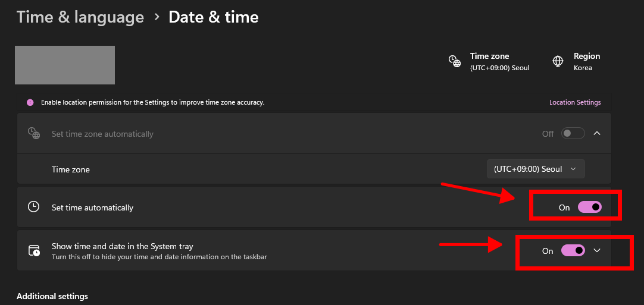
Task: Click the gray redacted time placeholder box
Action: (65, 65)
